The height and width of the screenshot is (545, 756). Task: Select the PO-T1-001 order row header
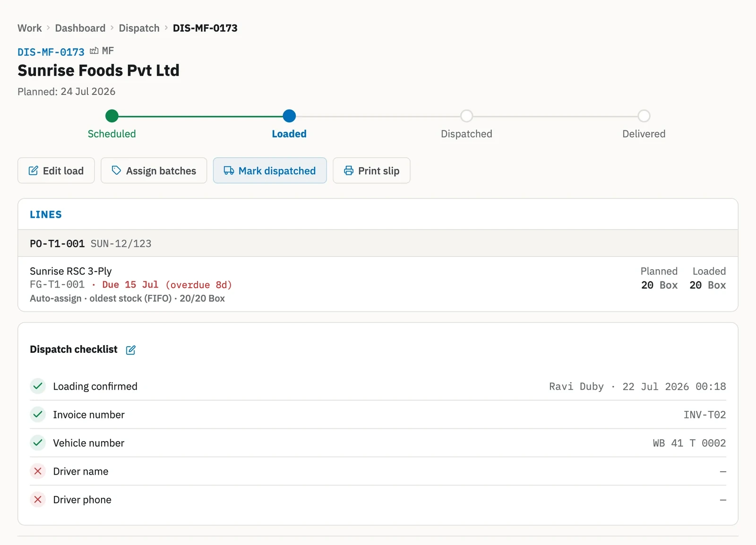(378, 243)
